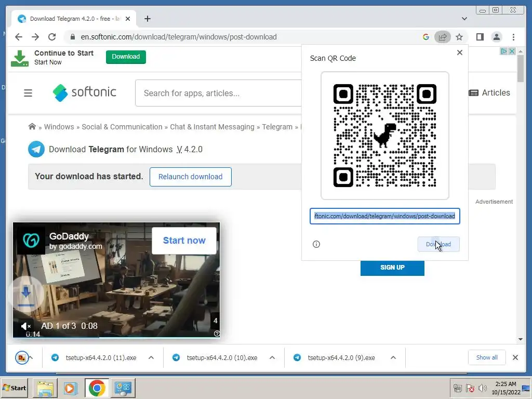The width and height of the screenshot is (532, 399).
Task: Click the video ad help icon
Action: (x=217, y=334)
